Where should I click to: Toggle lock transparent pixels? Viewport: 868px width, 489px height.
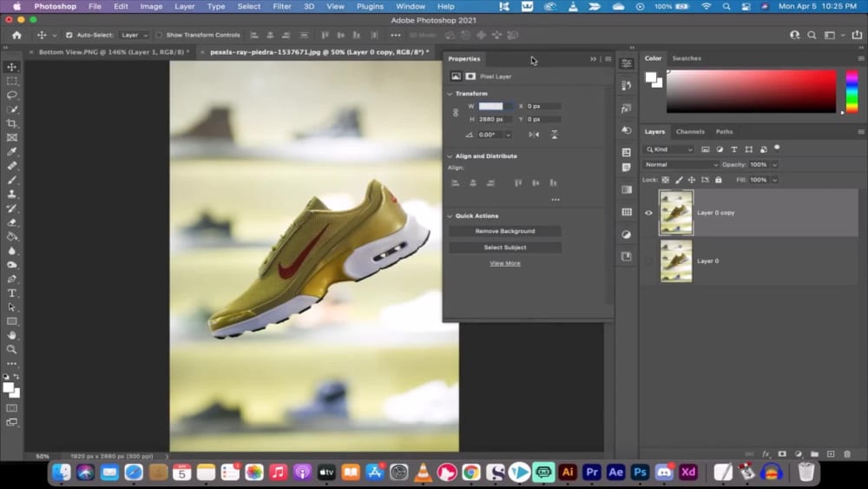[666, 180]
